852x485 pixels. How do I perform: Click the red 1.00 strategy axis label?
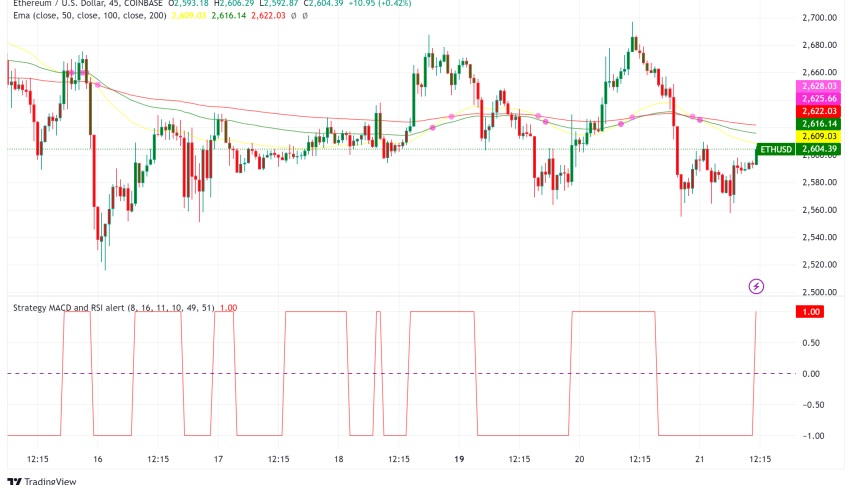click(x=810, y=312)
